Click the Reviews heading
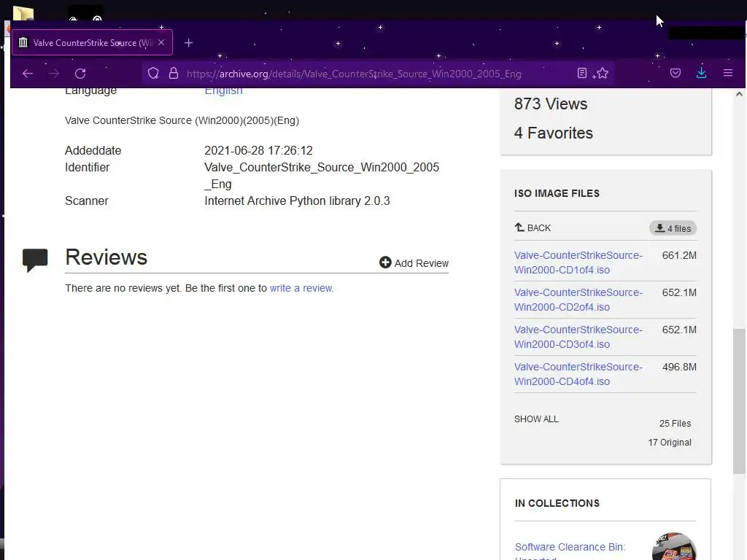747x560 pixels. 107,257
